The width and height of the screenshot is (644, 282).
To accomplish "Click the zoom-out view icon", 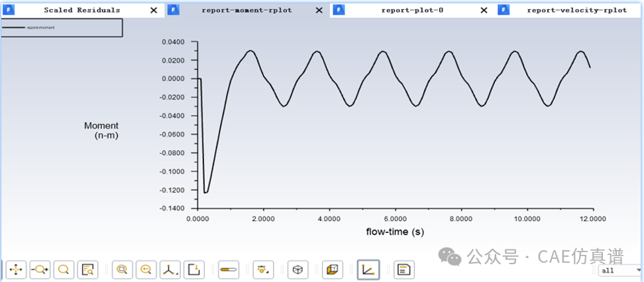I will (x=146, y=269).
